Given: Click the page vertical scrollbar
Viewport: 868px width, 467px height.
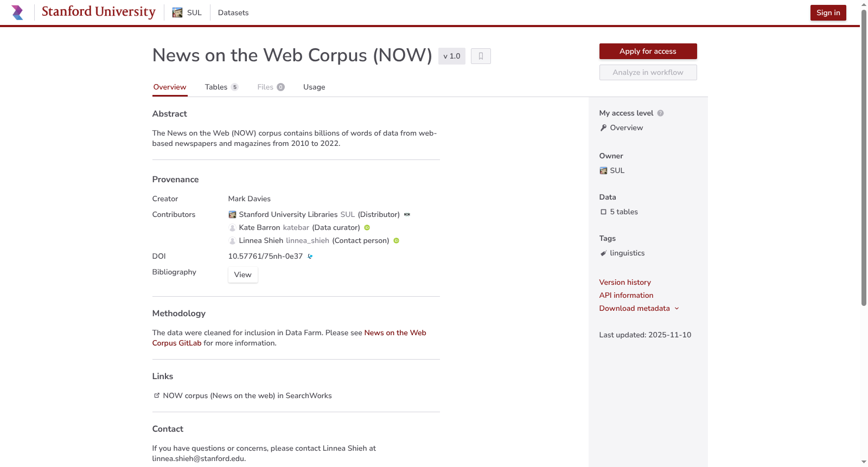Looking at the screenshot, I should click(864, 157).
